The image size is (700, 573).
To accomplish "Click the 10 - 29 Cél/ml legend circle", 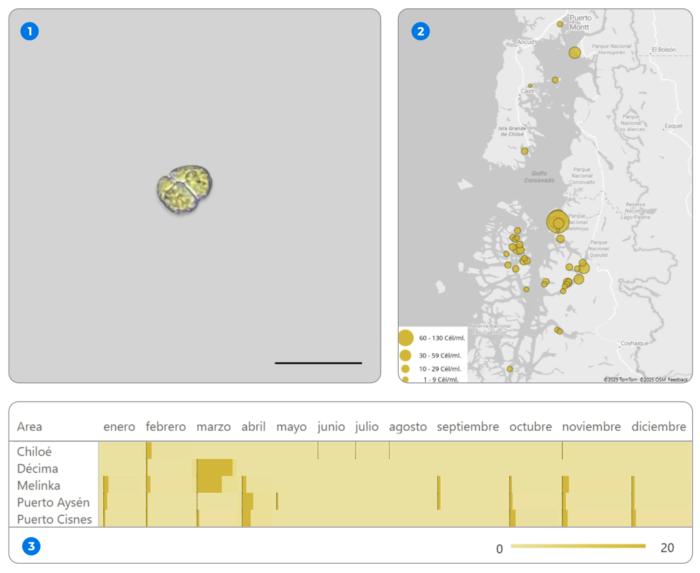I will tap(405, 369).
